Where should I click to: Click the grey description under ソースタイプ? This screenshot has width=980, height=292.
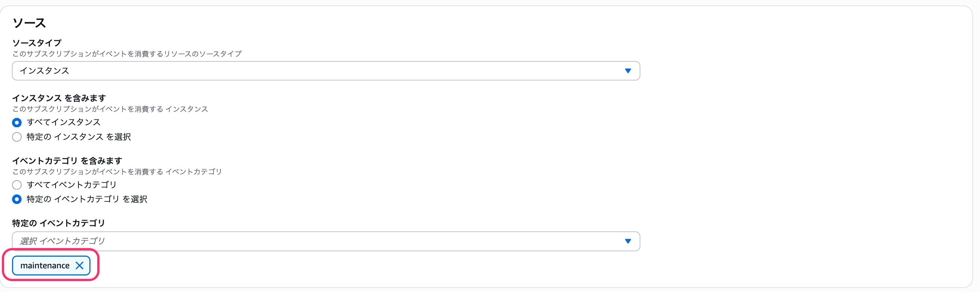[127, 54]
